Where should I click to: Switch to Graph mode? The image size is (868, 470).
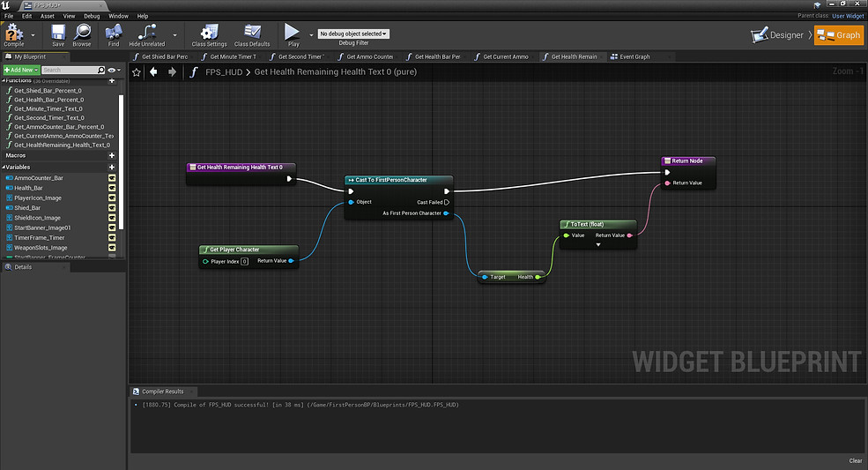[x=839, y=35]
